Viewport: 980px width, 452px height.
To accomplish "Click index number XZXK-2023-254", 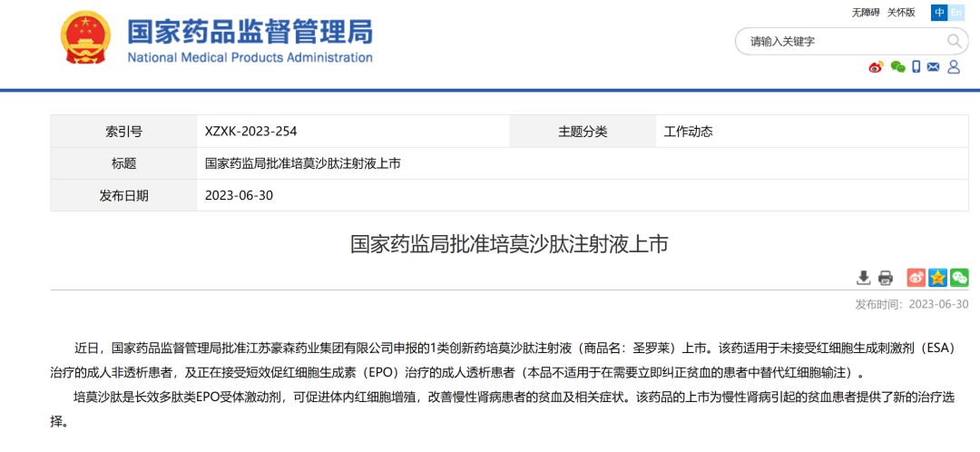I will click(x=251, y=132).
